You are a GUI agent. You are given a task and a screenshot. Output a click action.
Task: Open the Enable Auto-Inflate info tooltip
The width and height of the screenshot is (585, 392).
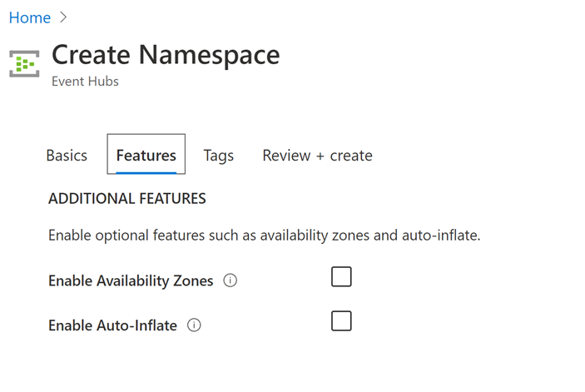(x=195, y=325)
